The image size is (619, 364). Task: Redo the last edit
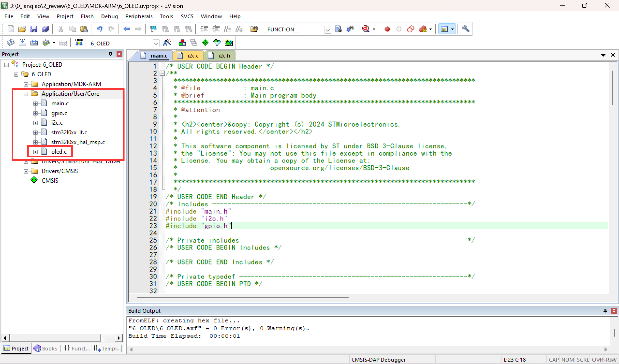[111, 29]
